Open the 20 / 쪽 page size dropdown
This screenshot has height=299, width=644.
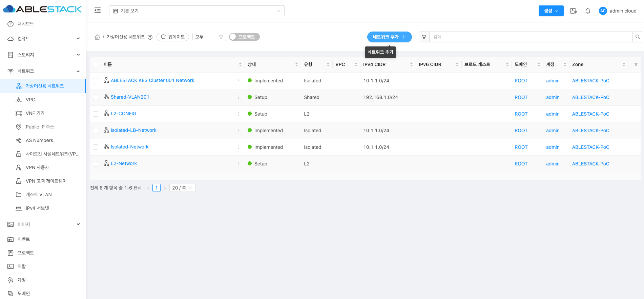[182, 188]
